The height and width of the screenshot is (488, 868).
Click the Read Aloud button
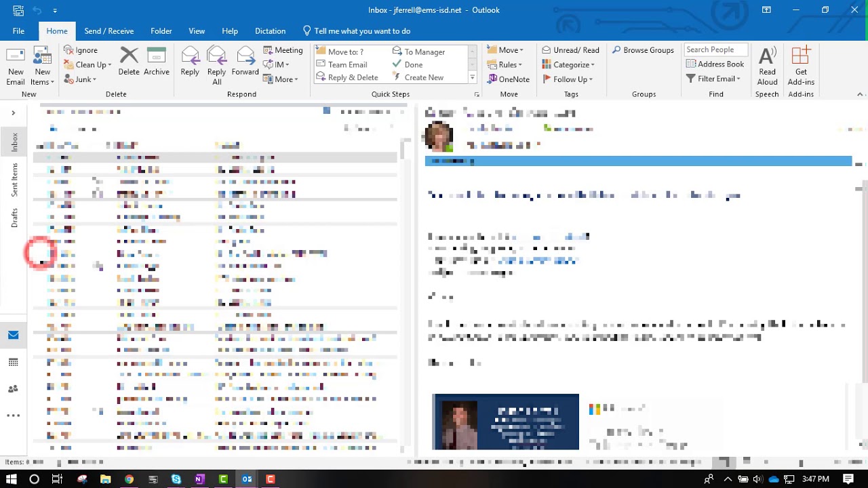pos(768,66)
